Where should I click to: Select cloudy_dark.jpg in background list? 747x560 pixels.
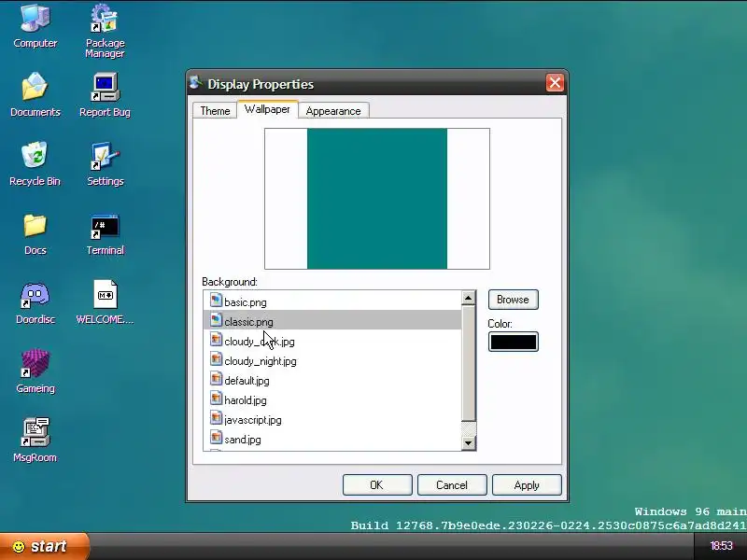(332, 341)
